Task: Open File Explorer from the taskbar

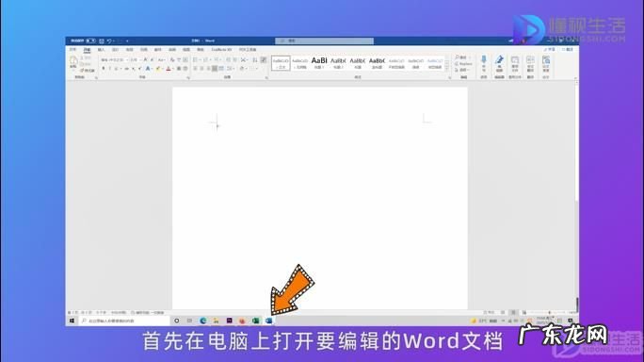Action: click(x=216, y=321)
